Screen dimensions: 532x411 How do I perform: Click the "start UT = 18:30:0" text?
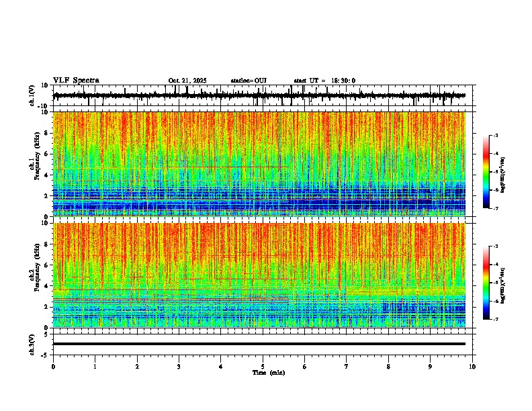[324, 81]
